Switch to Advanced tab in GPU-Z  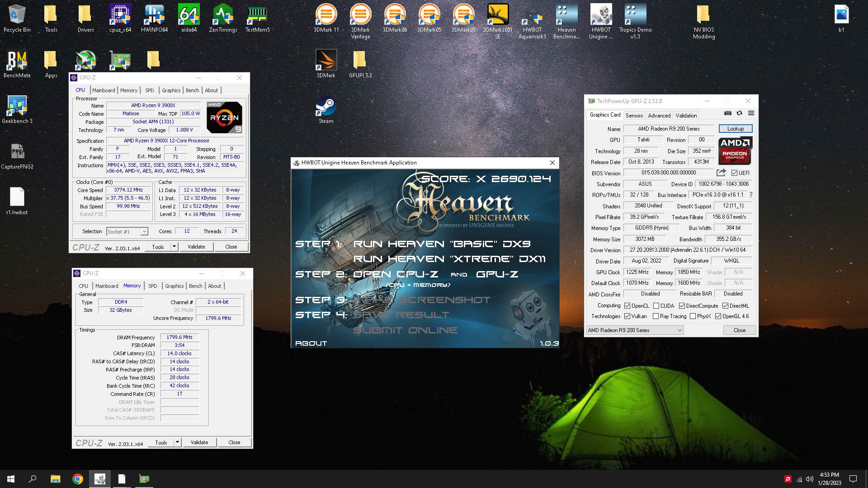click(x=659, y=116)
